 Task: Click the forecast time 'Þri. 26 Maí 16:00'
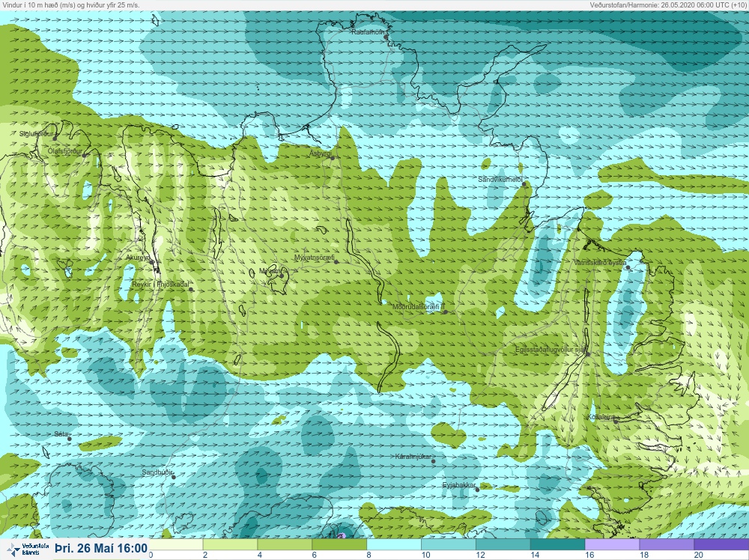pos(101,549)
